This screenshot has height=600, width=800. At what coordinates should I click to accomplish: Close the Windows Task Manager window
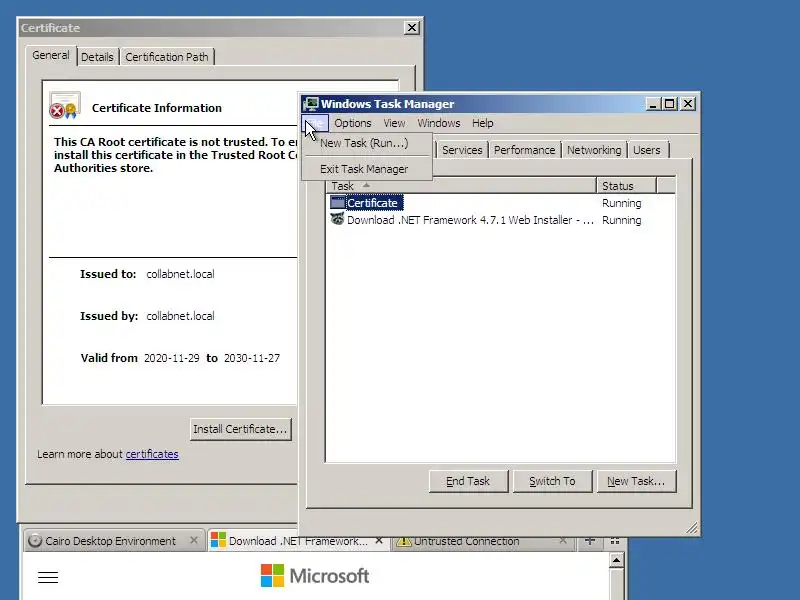coord(688,104)
